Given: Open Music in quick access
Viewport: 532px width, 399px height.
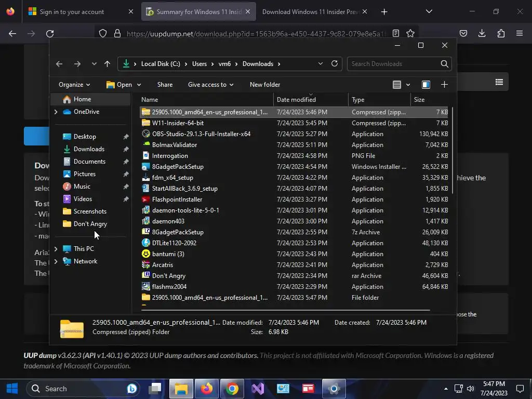Looking at the screenshot, I should click(82, 187).
